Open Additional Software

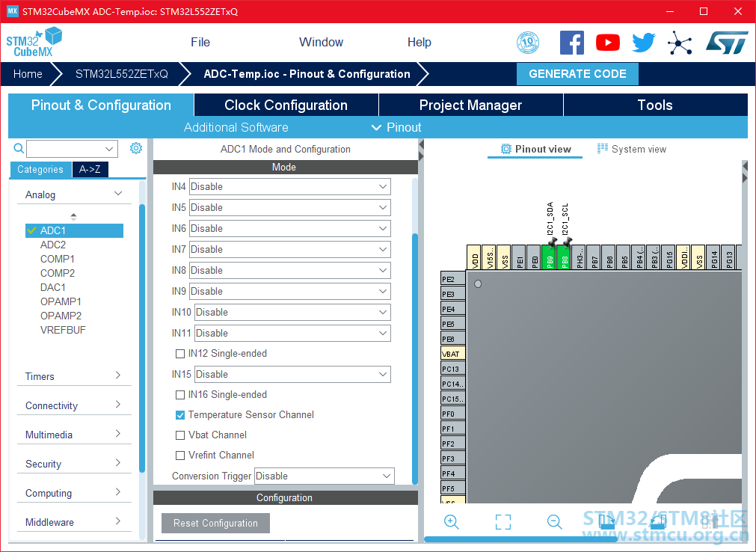(236, 127)
